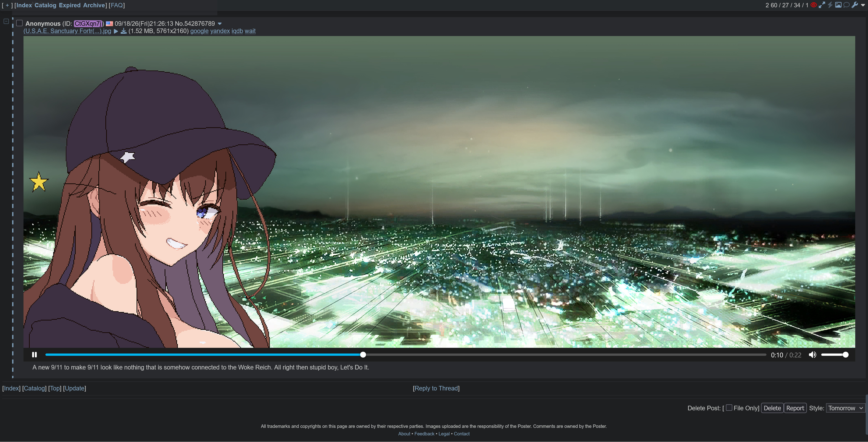Screen dimensions: 868x442
Task: Pause the video playback
Action: pyautogui.click(x=34, y=355)
